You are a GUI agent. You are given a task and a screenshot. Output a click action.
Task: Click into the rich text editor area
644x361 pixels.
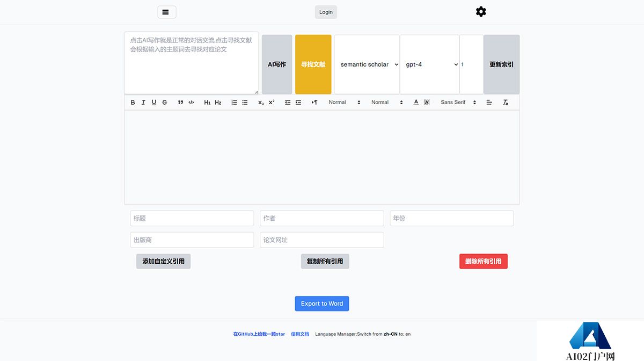click(322, 157)
